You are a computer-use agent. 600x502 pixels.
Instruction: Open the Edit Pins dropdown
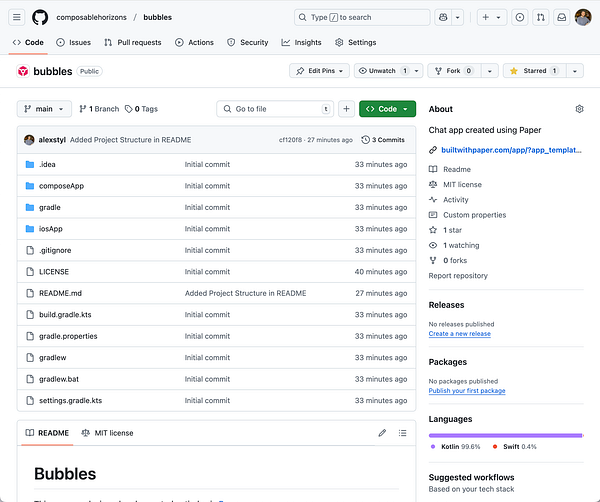pos(320,71)
